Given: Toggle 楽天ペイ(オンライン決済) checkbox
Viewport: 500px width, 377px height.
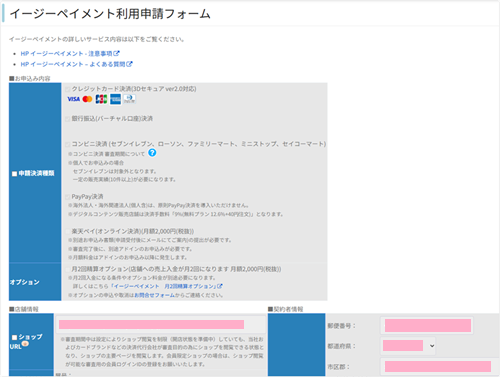Looking at the screenshot, I should 68,232.
